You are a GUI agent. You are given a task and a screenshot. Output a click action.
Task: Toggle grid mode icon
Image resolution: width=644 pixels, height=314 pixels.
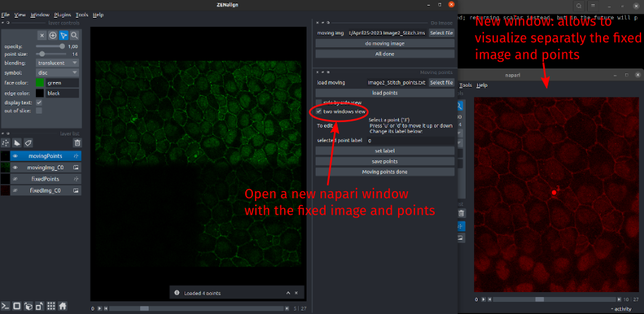click(51, 306)
